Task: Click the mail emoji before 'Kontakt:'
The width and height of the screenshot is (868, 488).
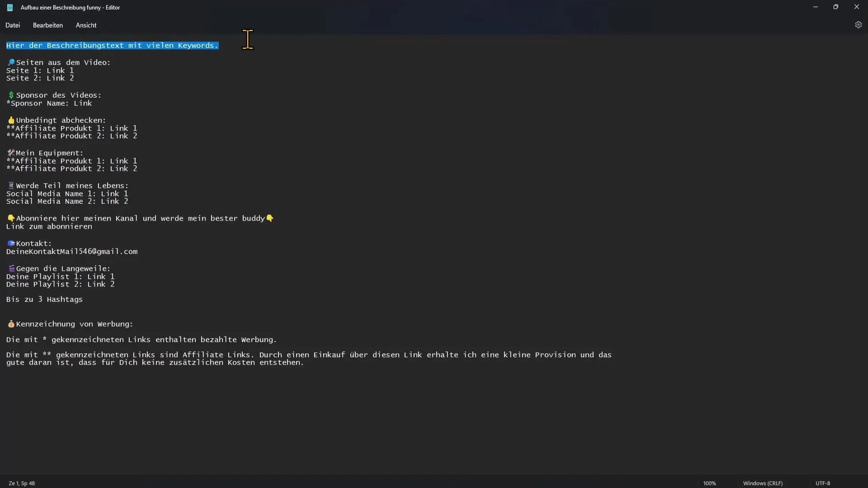Action: [11, 243]
